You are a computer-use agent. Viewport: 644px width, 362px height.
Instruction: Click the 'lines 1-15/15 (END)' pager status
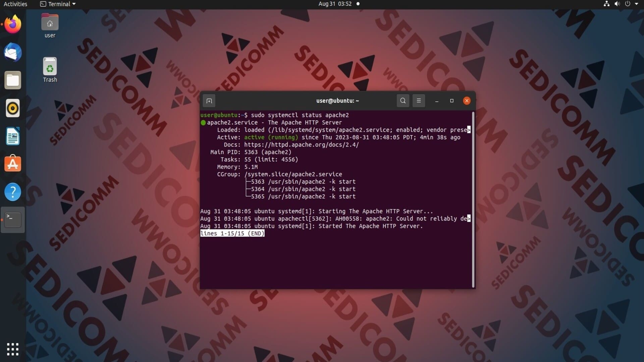pyautogui.click(x=232, y=233)
